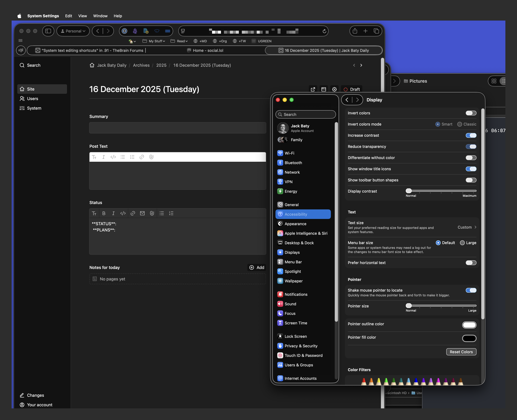Open the Archives breadcrumb link
The image size is (517, 420).
coord(141,65)
